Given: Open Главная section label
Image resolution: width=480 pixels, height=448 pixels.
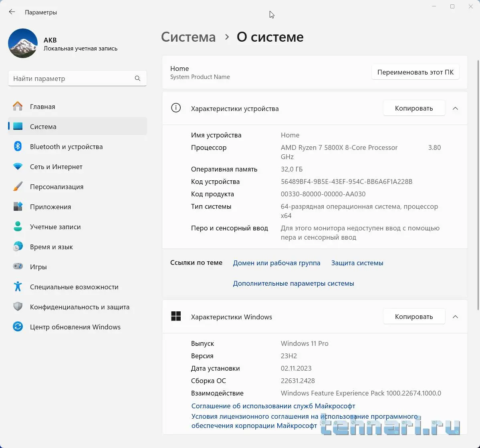Looking at the screenshot, I should pyautogui.click(x=42, y=107).
